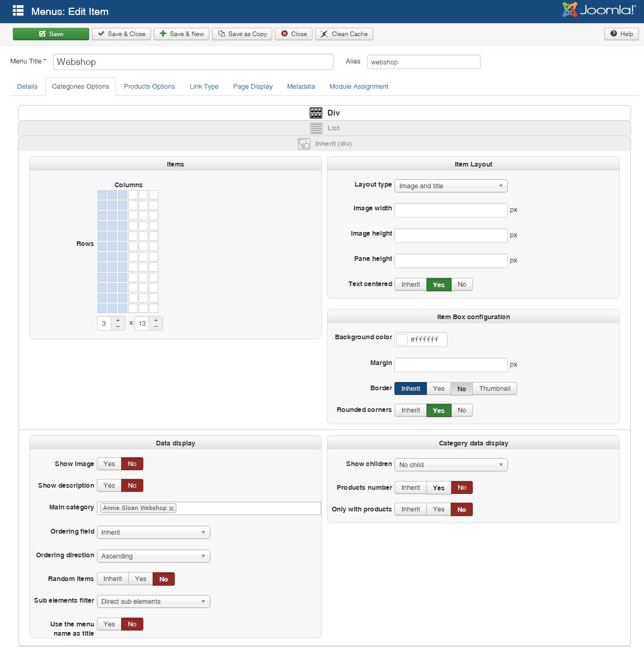Image resolution: width=644 pixels, height=664 pixels.
Task: Set Only with products to Inherit
Action: coord(410,509)
